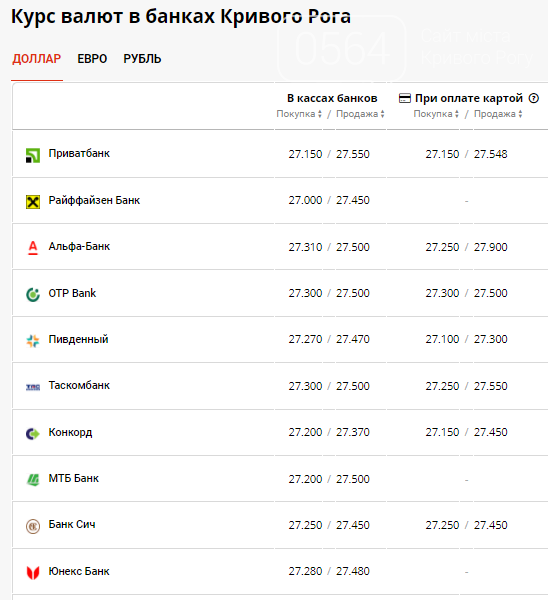Switch to the РУБЛЬ tab

pos(142,59)
